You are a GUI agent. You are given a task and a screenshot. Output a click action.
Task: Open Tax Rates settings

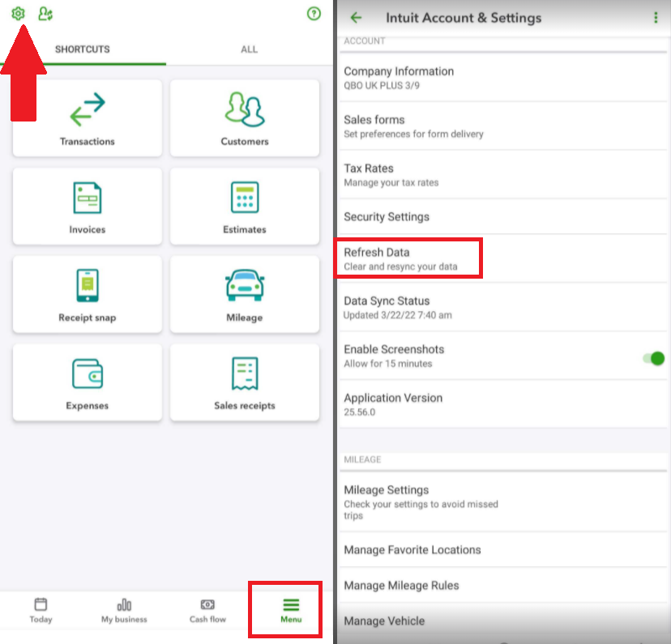(x=503, y=174)
